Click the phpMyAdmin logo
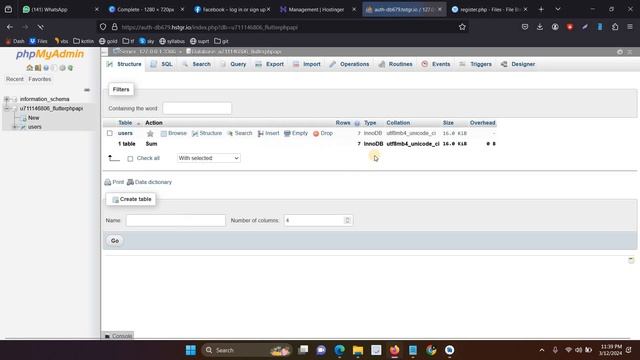This screenshot has width=640, height=360. (x=50, y=54)
